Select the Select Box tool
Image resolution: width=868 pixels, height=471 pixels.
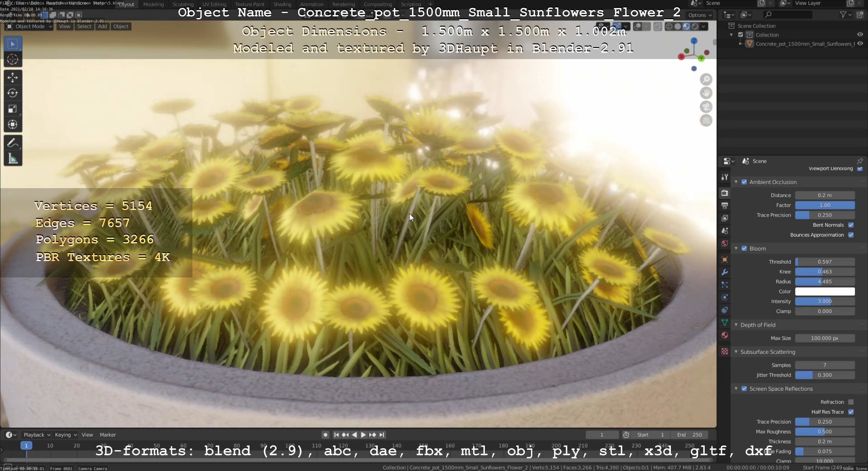pos(13,44)
